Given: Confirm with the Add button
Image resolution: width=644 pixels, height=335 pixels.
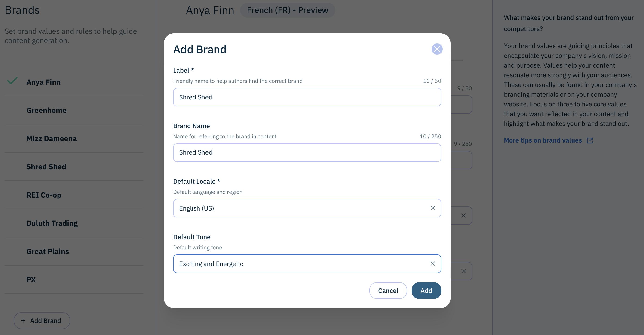Looking at the screenshot, I should point(426,291).
